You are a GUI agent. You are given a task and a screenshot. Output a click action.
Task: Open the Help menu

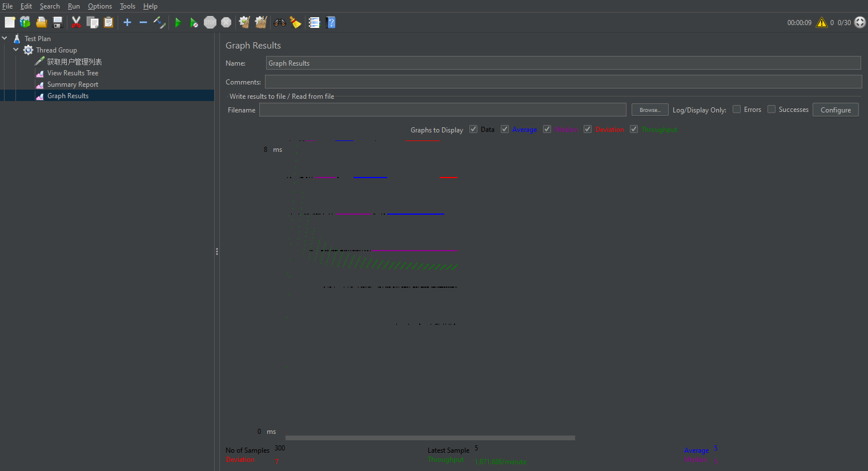pyautogui.click(x=150, y=6)
